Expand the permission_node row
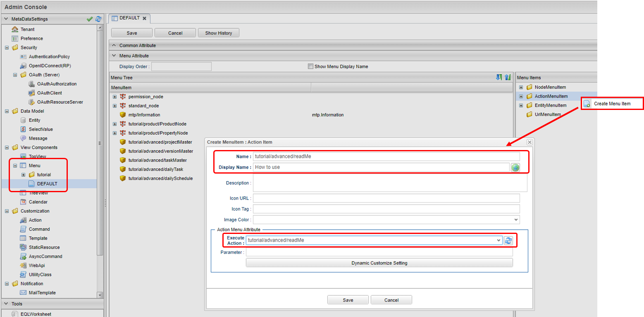 click(x=114, y=97)
